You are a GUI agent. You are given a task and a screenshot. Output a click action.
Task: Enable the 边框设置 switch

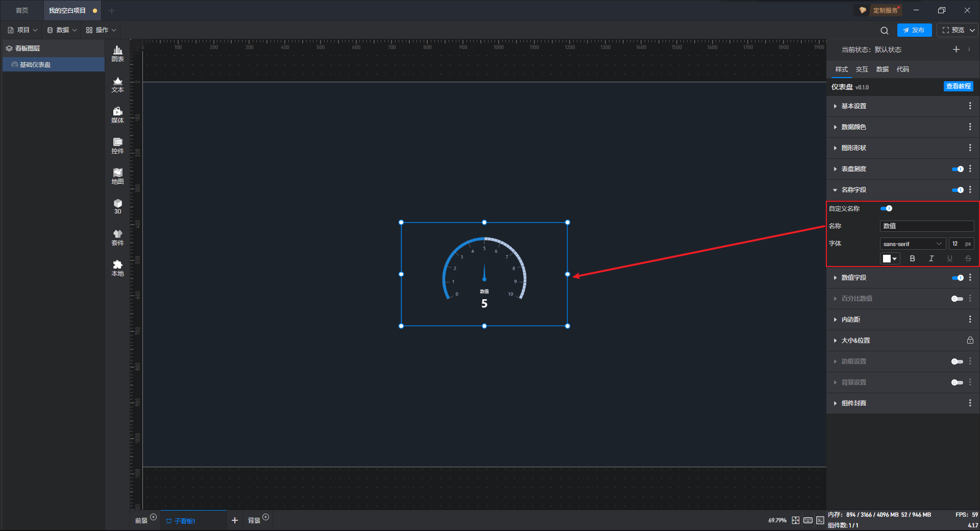[958, 361]
